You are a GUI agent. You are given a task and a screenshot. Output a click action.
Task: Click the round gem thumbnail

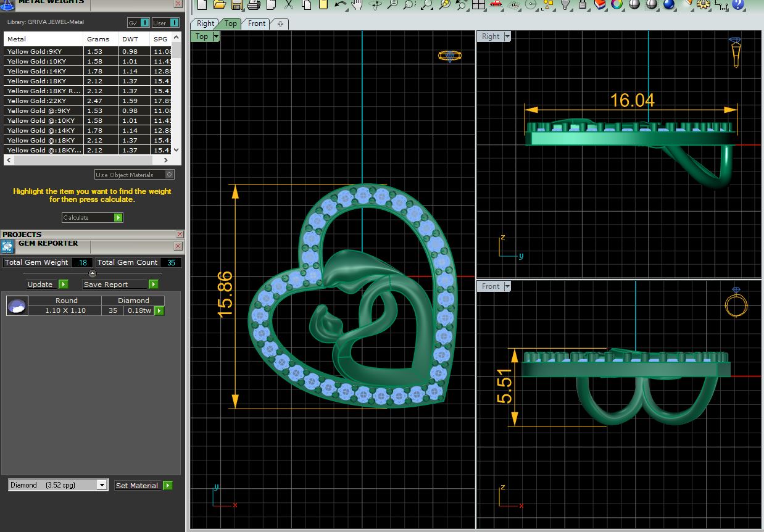click(16, 305)
